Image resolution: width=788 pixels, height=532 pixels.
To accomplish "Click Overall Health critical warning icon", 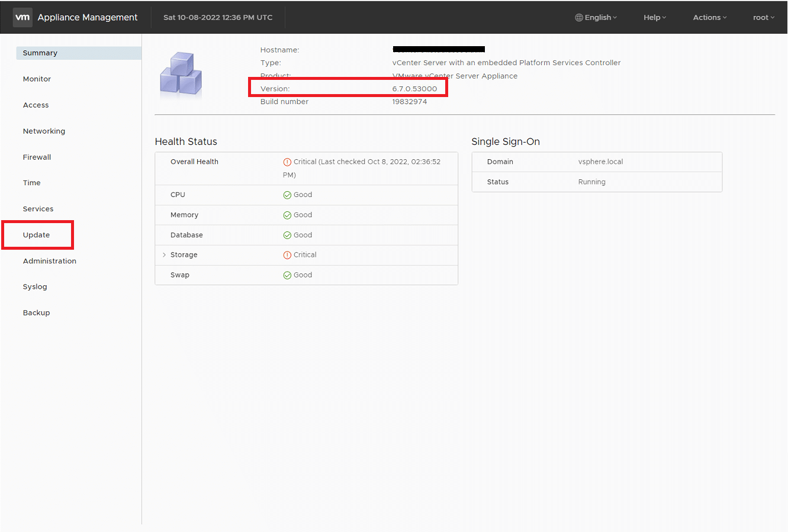I will 287,162.
